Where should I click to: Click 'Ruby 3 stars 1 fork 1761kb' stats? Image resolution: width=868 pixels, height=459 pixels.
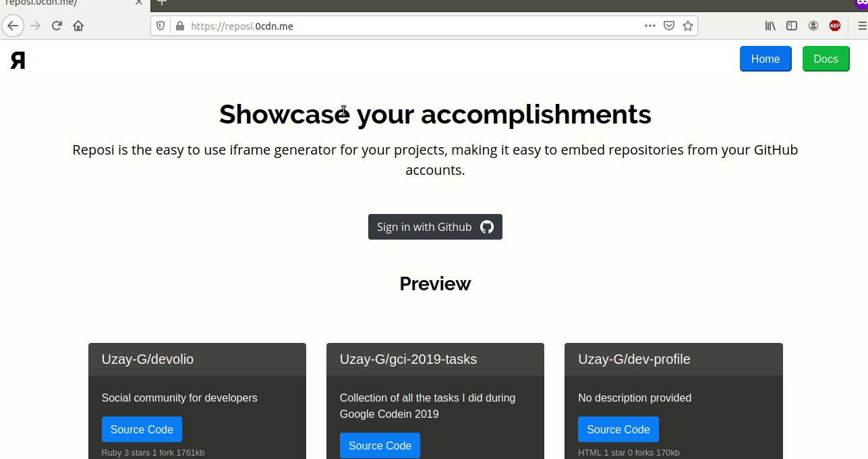click(153, 453)
